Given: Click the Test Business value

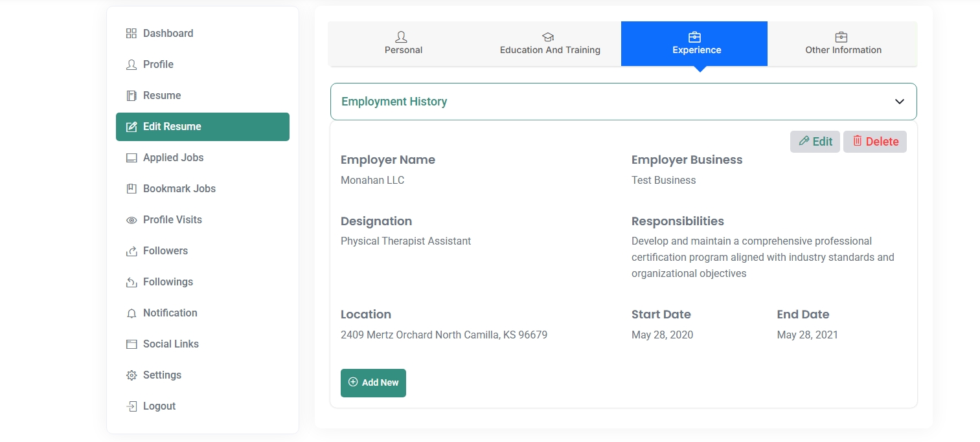Looking at the screenshot, I should tap(664, 180).
